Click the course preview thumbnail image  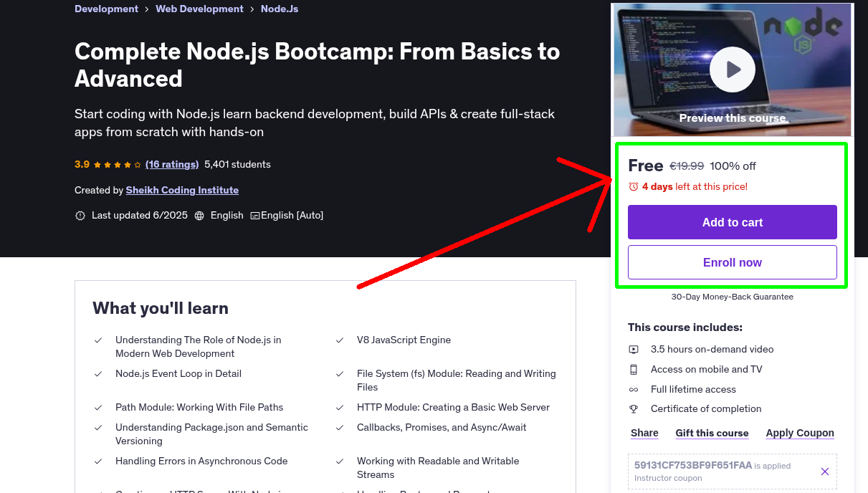pyautogui.click(x=733, y=70)
